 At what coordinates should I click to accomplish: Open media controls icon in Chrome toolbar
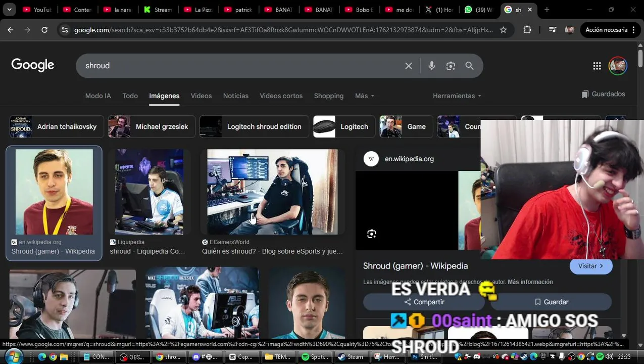pos(552,30)
